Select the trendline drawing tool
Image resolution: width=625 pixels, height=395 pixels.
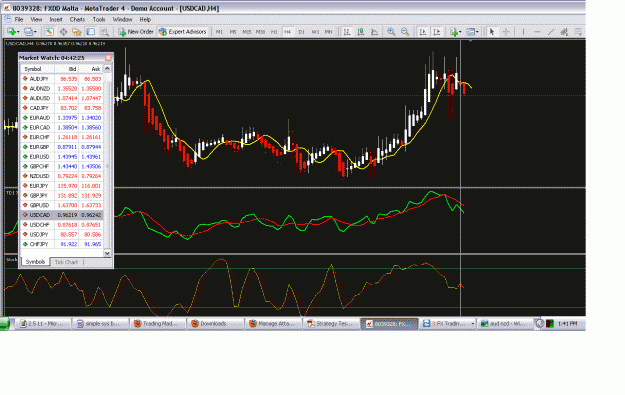point(551,32)
